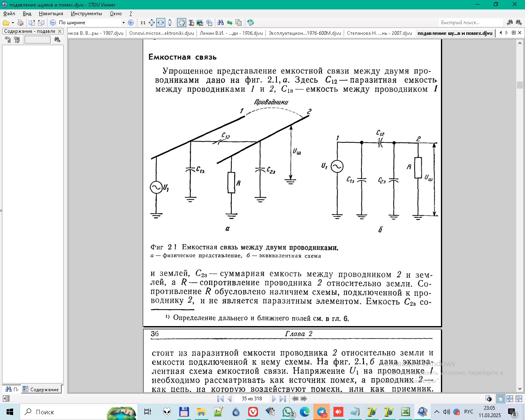This screenshot has width=525, height=420.
Task: Click the green arrows toolbar icon
Action: [230, 23]
